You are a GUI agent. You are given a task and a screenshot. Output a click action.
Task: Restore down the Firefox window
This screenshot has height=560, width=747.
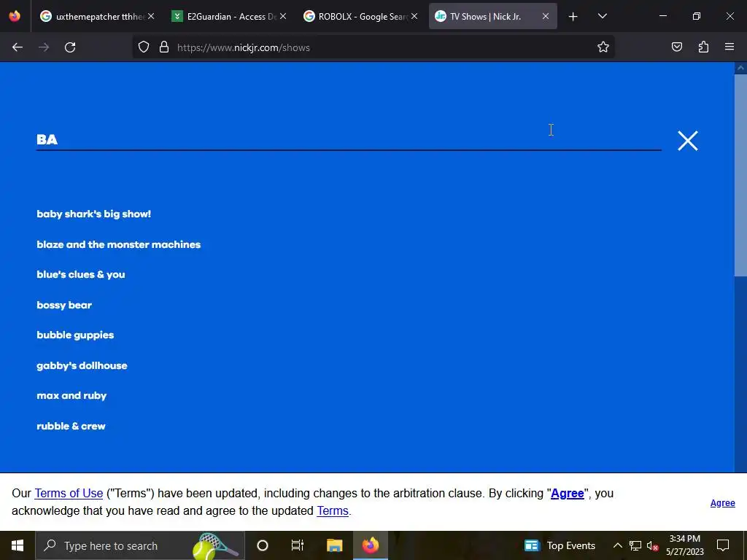[697, 16]
